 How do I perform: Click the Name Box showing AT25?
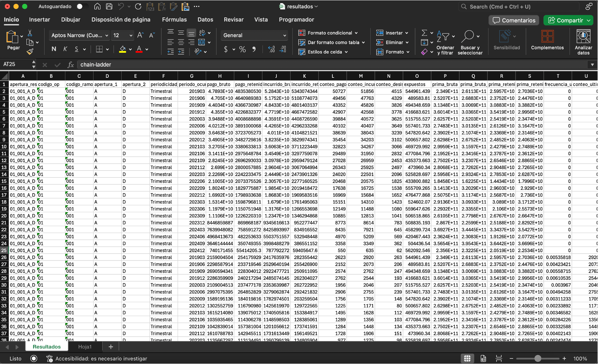coord(16,64)
